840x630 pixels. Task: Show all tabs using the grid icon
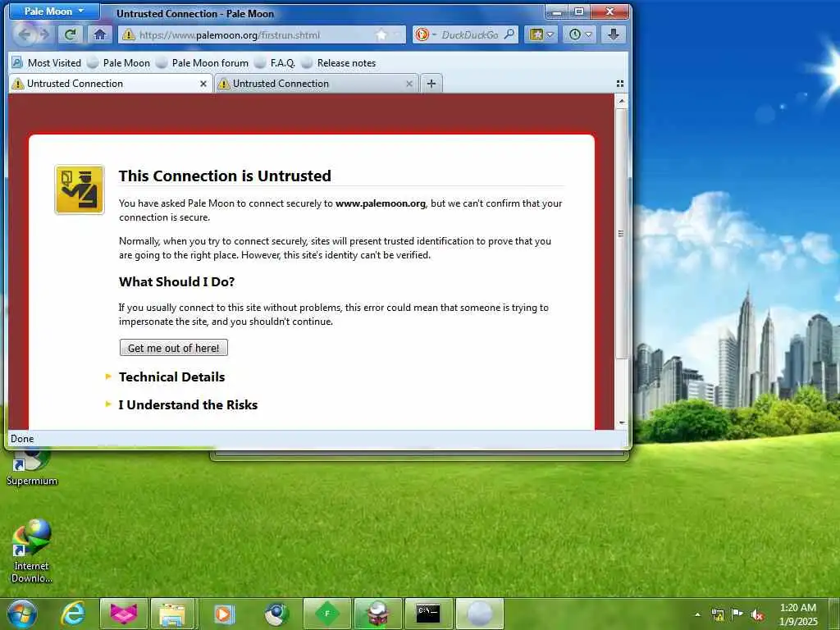click(620, 84)
